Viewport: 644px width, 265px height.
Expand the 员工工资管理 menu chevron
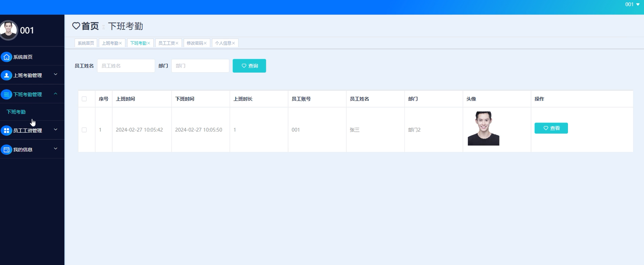[x=56, y=130]
